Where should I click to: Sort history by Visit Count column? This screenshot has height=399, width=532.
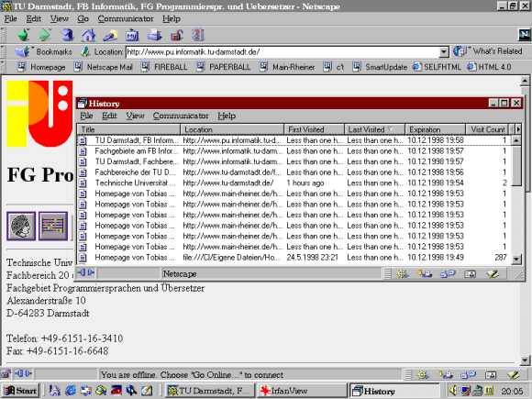pyautogui.click(x=487, y=129)
